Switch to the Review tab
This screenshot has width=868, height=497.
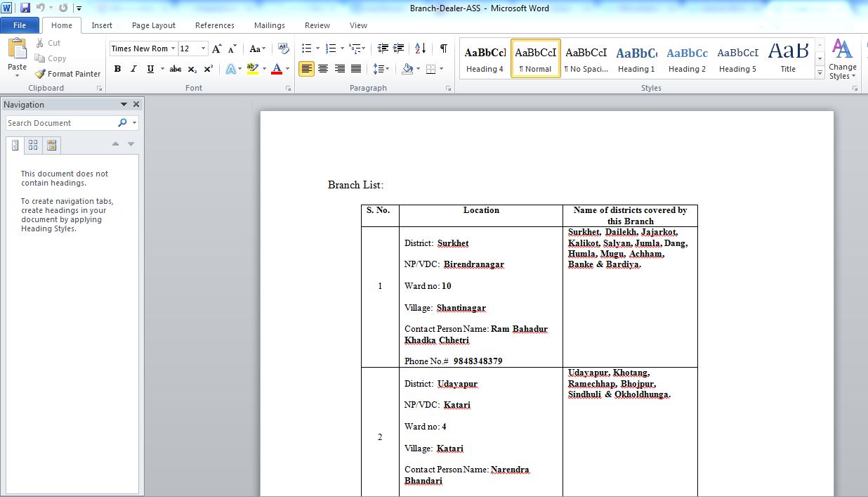pos(317,25)
